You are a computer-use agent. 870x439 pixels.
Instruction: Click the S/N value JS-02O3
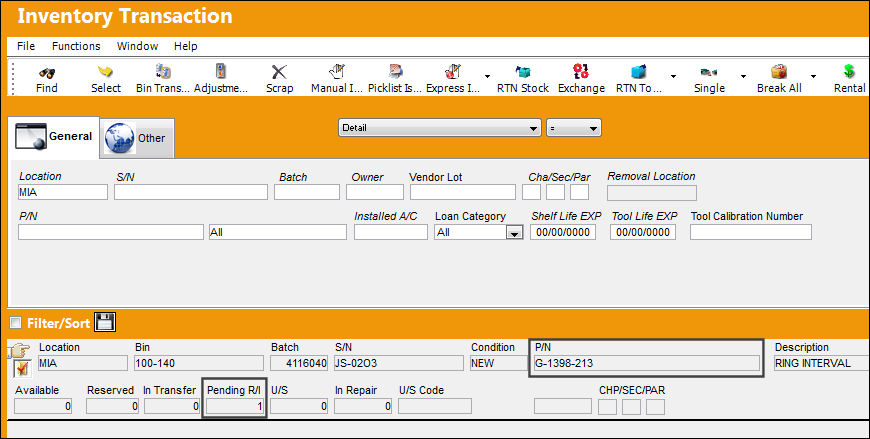[x=398, y=363]
